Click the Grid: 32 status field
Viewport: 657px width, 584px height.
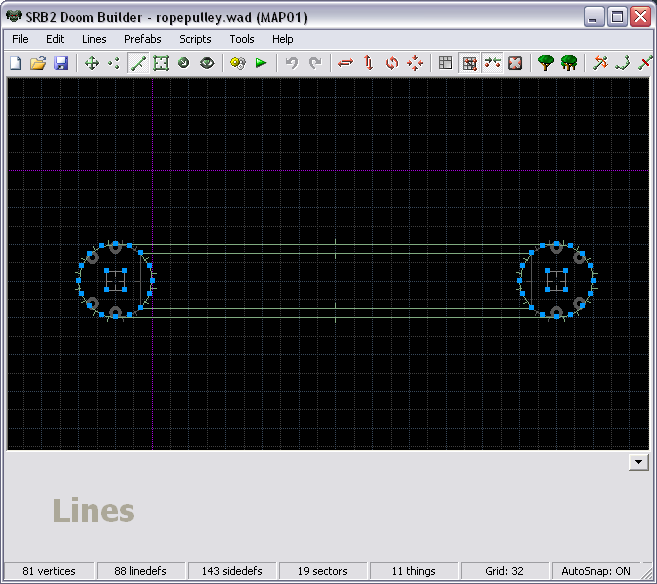coord(504,571)
